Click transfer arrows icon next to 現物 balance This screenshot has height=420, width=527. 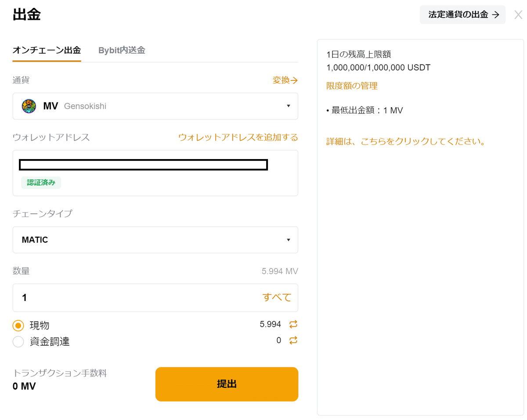293,324
